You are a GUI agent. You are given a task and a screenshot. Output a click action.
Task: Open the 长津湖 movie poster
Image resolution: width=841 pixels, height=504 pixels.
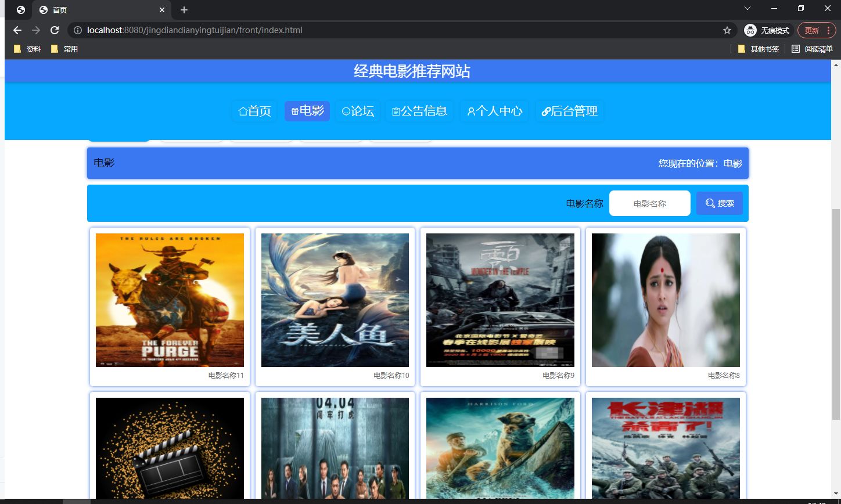[666, 448]
